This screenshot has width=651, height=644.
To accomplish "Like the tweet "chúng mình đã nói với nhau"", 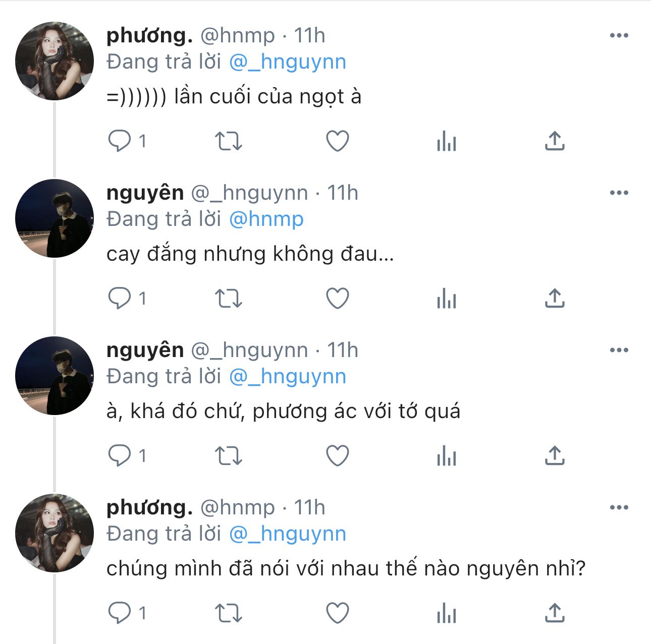I will (x=338, y=613).
